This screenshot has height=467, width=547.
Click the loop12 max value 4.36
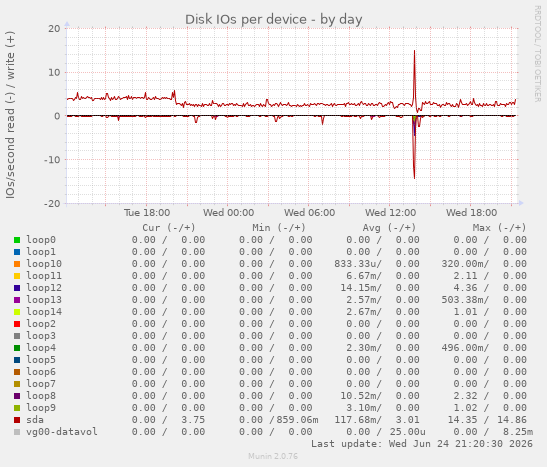[465, 288]
